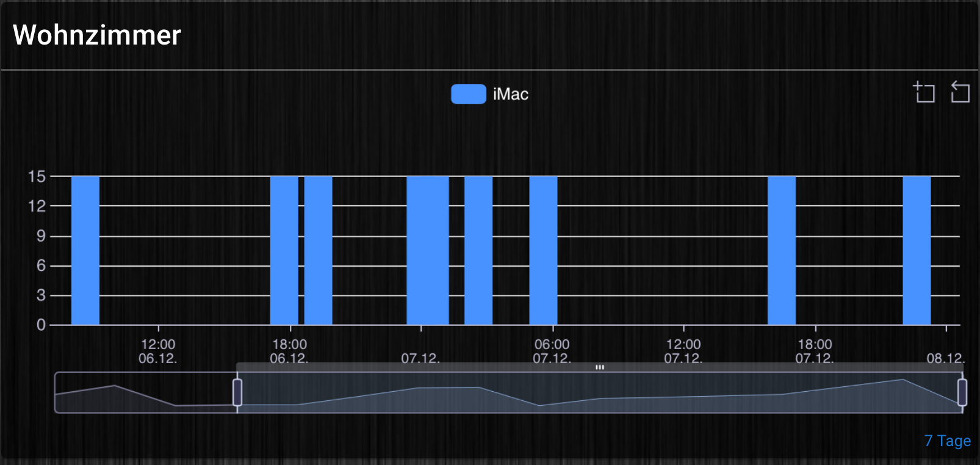
Task: Click the y-axis label 12
Action: pos(37,206)
